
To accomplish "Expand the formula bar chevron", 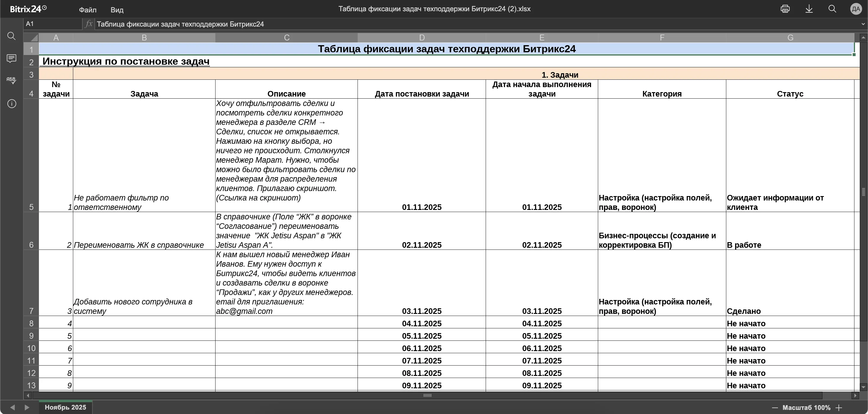I will [863, 24].
